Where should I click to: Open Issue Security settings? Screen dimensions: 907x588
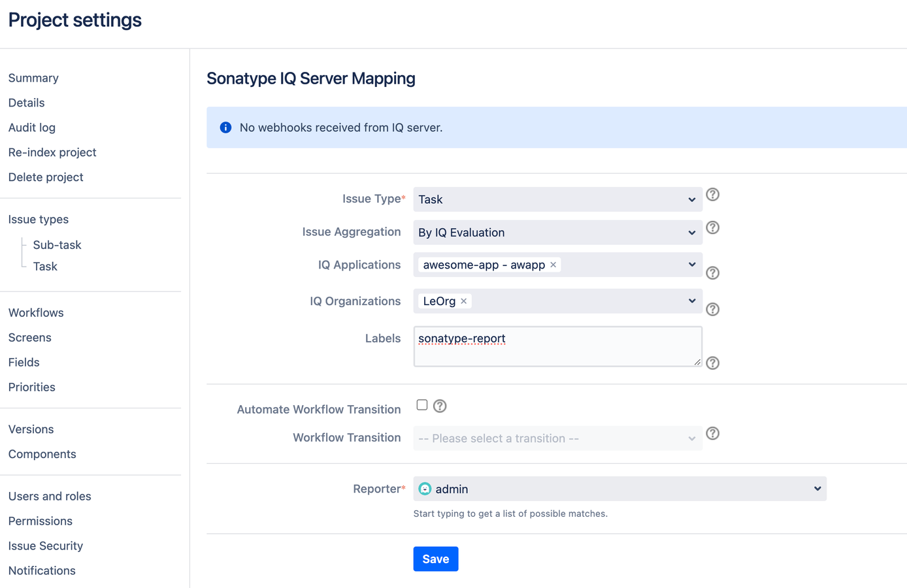coord(46,546)
